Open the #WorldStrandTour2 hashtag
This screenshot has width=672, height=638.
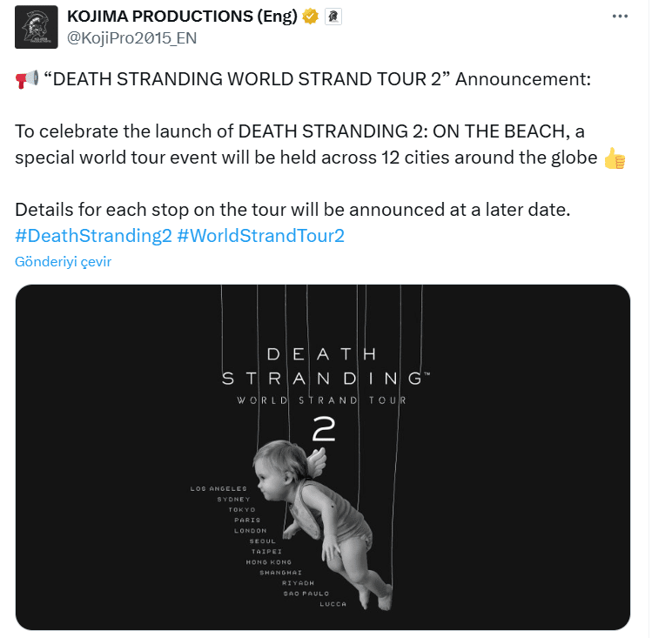pyautogui.click(x=260, y=236)
